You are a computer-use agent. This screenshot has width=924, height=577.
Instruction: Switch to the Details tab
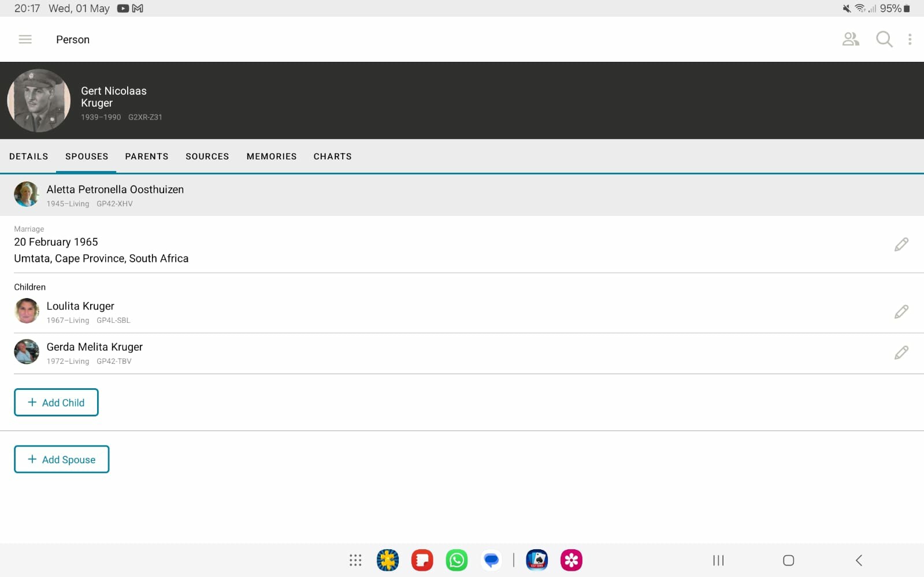[x=29, y=157]
